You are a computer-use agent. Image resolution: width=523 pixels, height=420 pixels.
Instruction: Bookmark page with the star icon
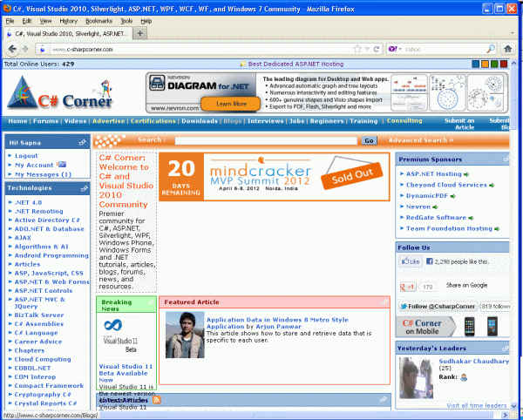(357, 49)
